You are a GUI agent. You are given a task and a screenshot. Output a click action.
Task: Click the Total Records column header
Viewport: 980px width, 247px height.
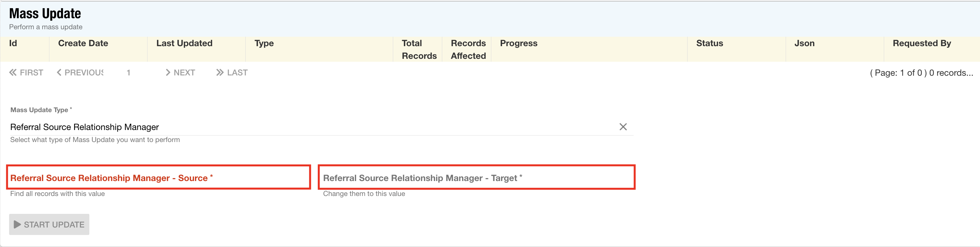pos(419,49)
